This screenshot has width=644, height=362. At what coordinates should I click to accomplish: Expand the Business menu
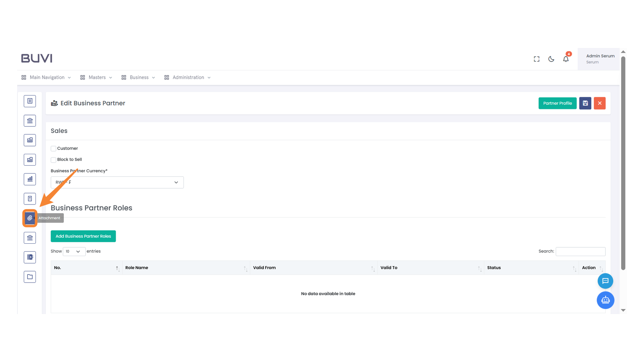pyautogui.click(x=139, y=77)
